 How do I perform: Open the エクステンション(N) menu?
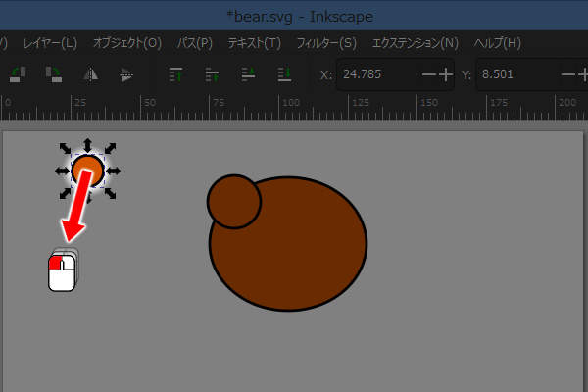click(x=416, y=43)
